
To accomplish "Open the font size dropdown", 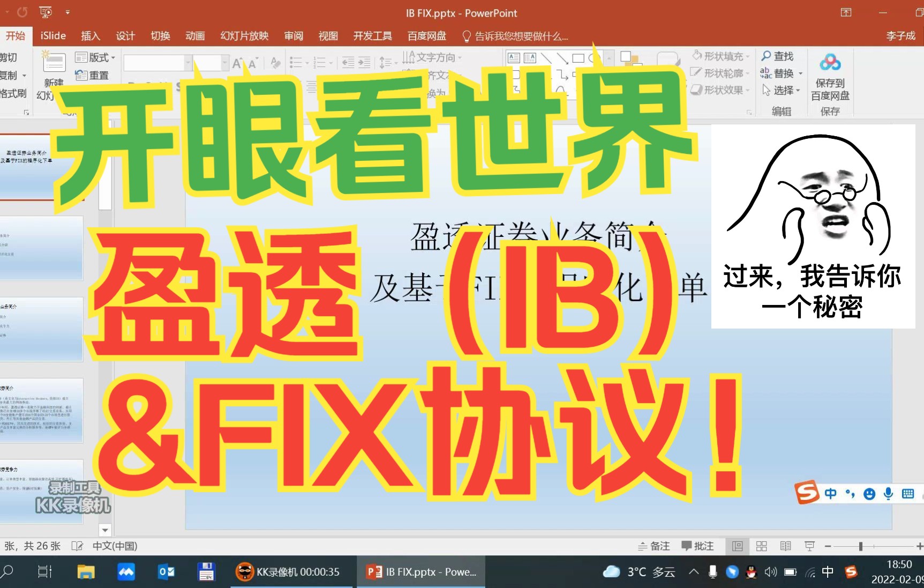I will click(x=225, y=63).
